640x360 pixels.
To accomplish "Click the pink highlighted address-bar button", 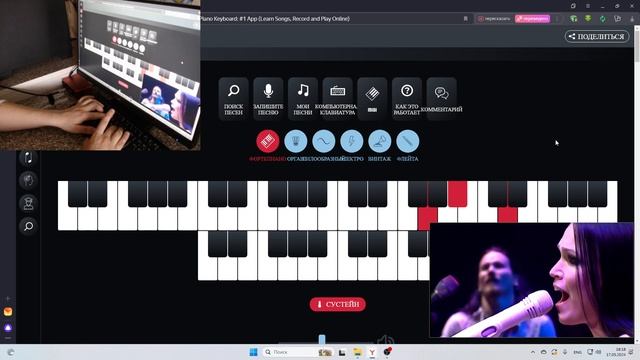I will (532, 19).
